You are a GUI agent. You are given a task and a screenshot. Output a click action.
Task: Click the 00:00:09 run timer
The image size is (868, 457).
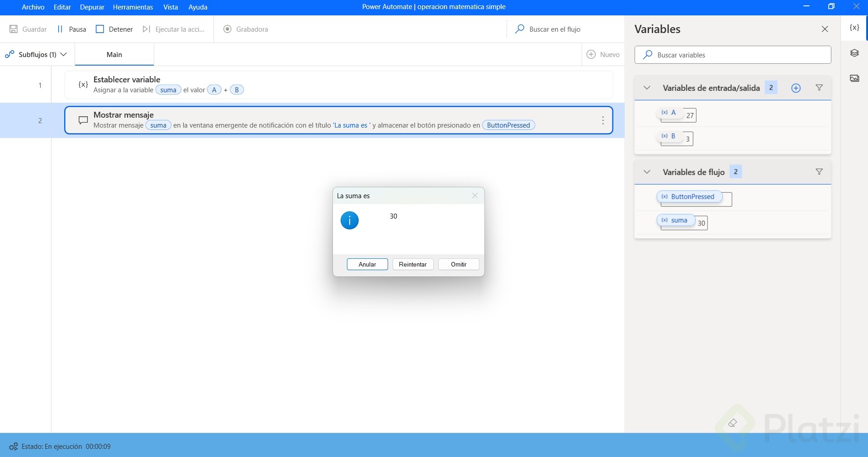[x=98, y=447]
